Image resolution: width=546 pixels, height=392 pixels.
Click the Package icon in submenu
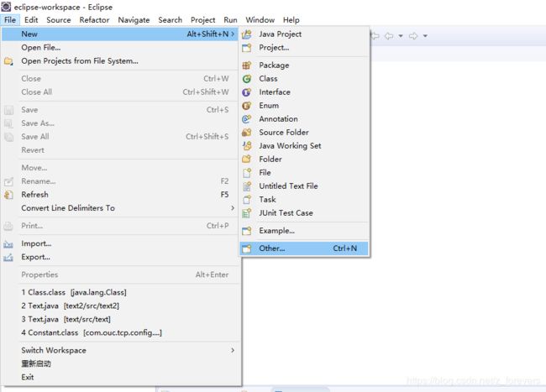[x=246, y=65]
